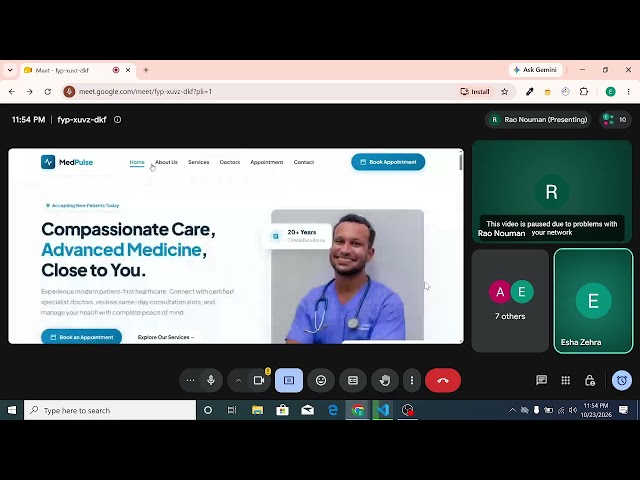Open Visual Studio Code from taskbar

pyautogui.click(x=383, y=410)
